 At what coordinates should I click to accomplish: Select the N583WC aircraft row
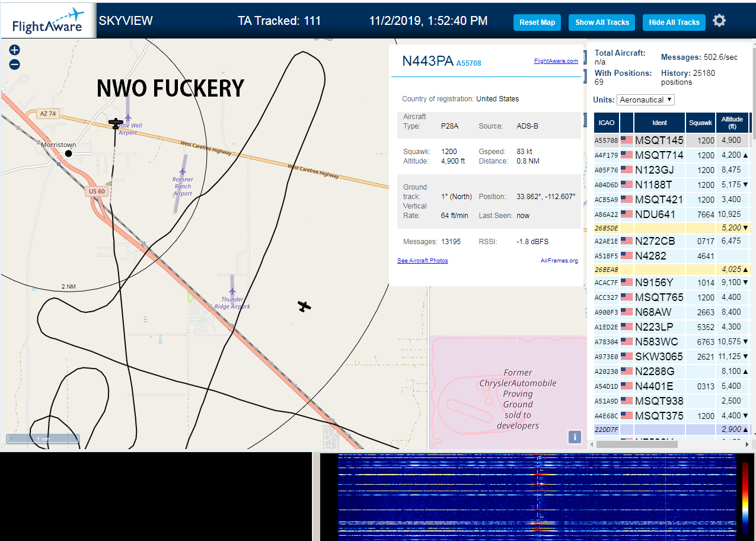coord(672,342)
